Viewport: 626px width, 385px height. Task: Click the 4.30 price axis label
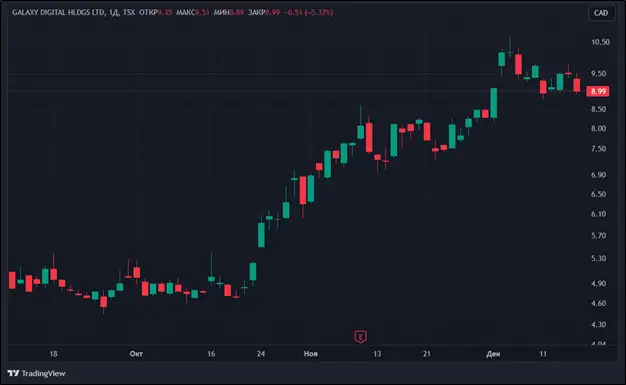click(598, 325)
